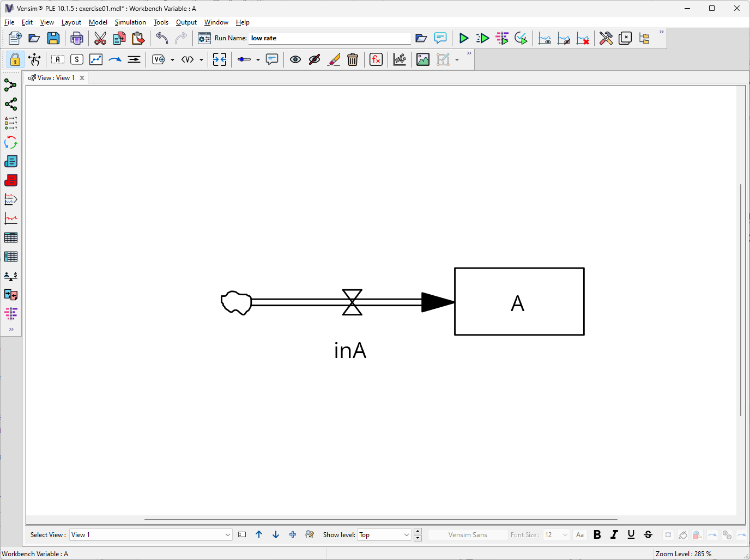Click the stock box labeled A
The image size is (750, 560).
pyautogui.click(x=519, y=302)
